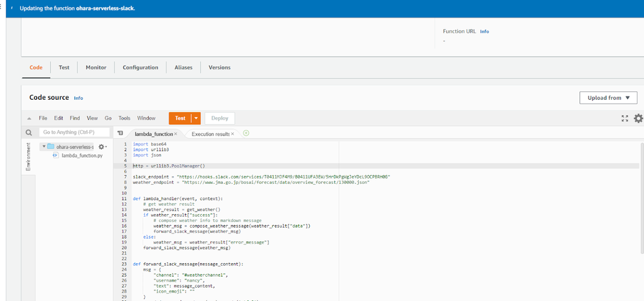The height and width of the screenshot is (301, 644).
Task: Open the Upload from dropdown
Action: [608, 98]
